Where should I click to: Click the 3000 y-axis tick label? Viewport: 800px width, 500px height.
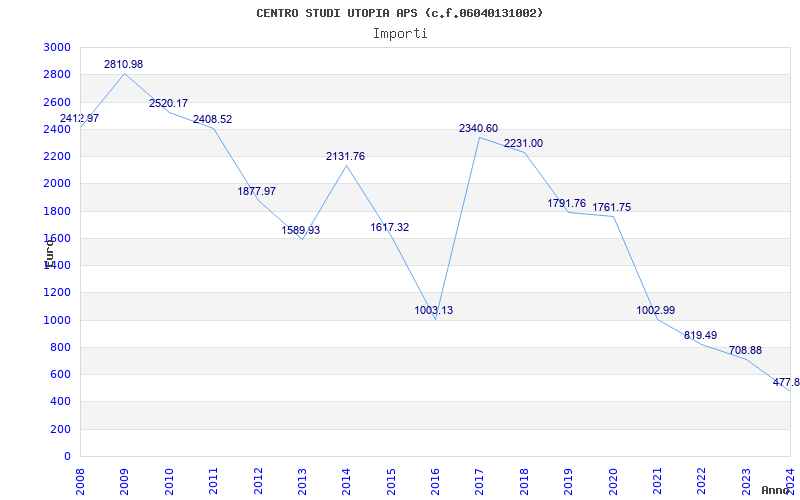[x=57, y=47]
